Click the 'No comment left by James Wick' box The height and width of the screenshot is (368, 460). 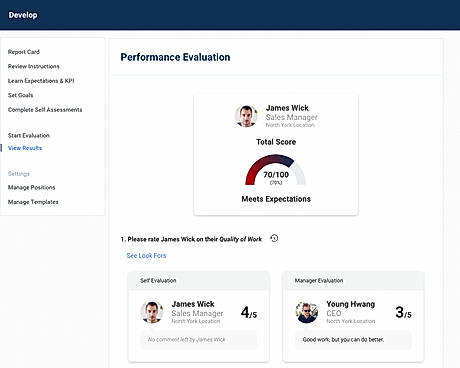[199, 340]
